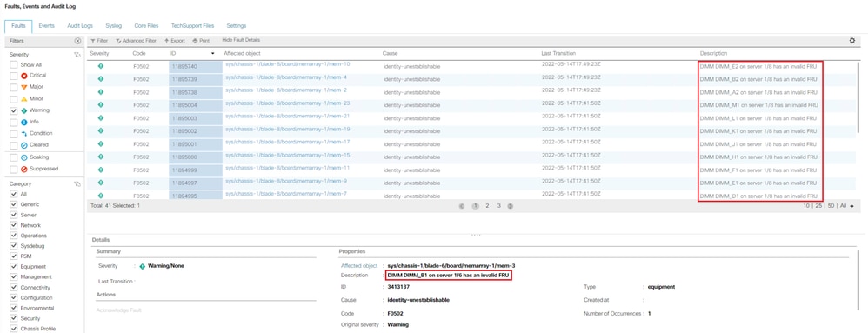This screenshot has width=868, height=333.
Task: Go to first page of fault results
Action: [x=462, y=206]
